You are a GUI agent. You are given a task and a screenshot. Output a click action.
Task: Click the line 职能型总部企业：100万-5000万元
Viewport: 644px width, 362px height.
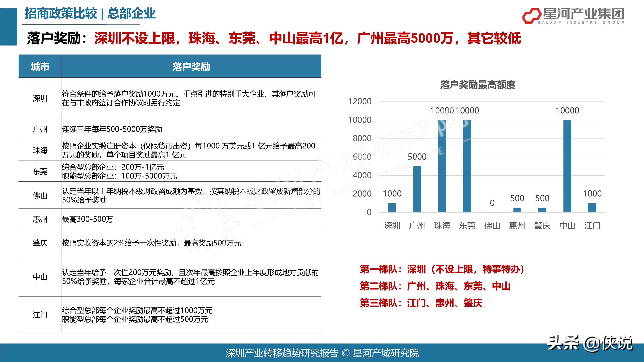click(x=120, y=176)
